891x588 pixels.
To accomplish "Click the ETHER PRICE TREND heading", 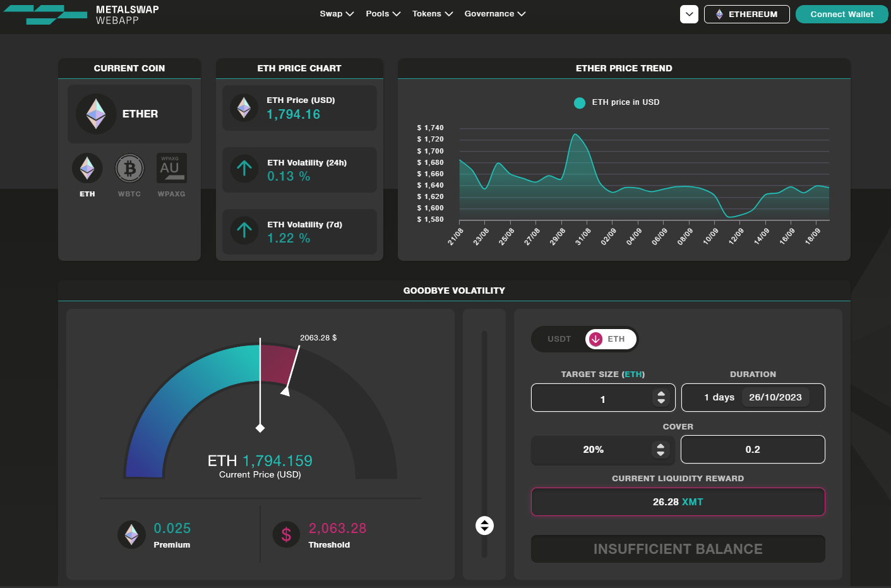I will tap(624, 68).
